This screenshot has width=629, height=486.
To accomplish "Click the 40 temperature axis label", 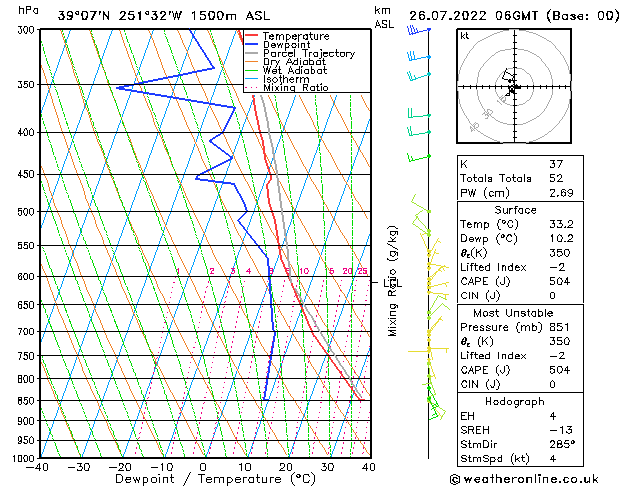I will 368,468.
